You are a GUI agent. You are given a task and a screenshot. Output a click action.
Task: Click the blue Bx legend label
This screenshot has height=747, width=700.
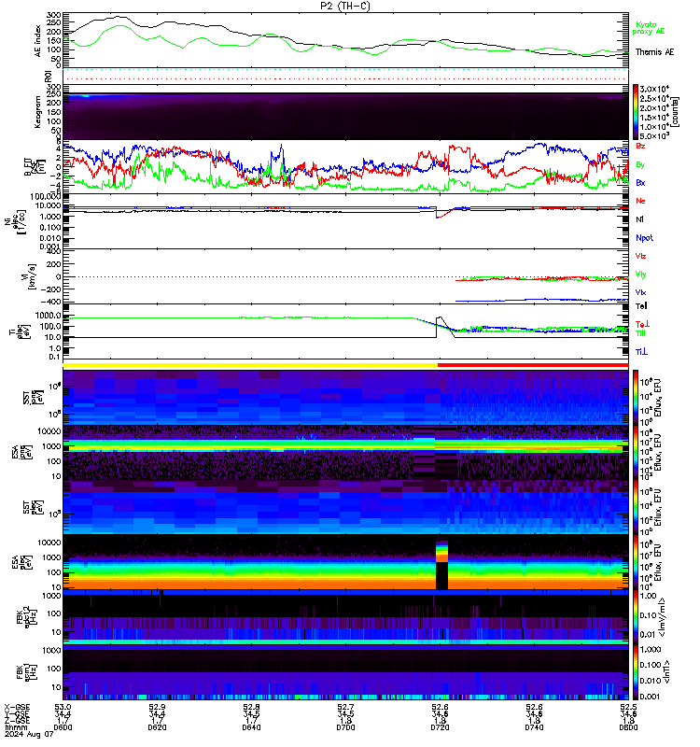tap(640, 182)
